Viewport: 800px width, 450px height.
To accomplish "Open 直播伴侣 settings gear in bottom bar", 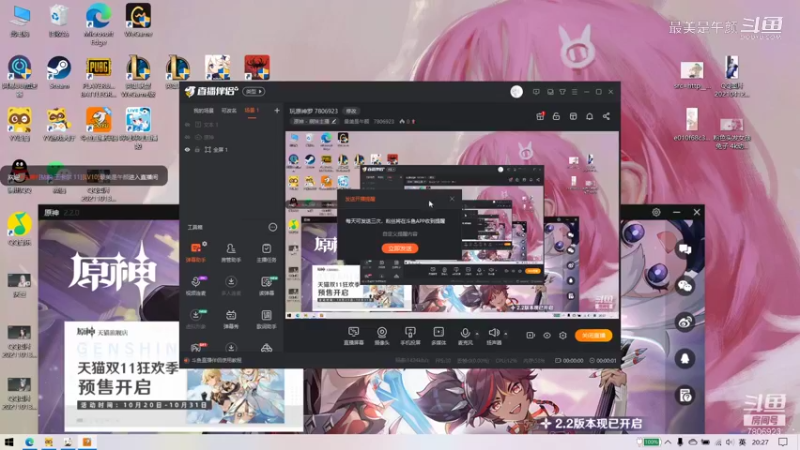I will tap(563, 335).
